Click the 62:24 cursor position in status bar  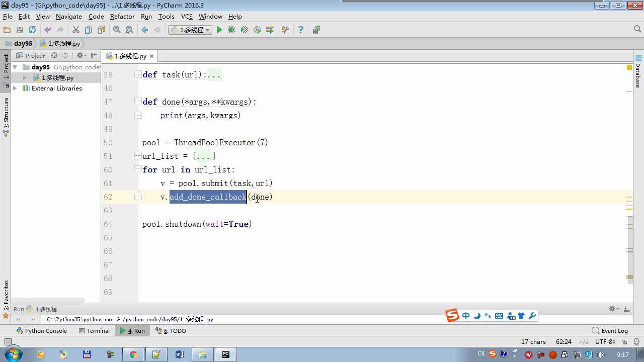click(563, 342)
